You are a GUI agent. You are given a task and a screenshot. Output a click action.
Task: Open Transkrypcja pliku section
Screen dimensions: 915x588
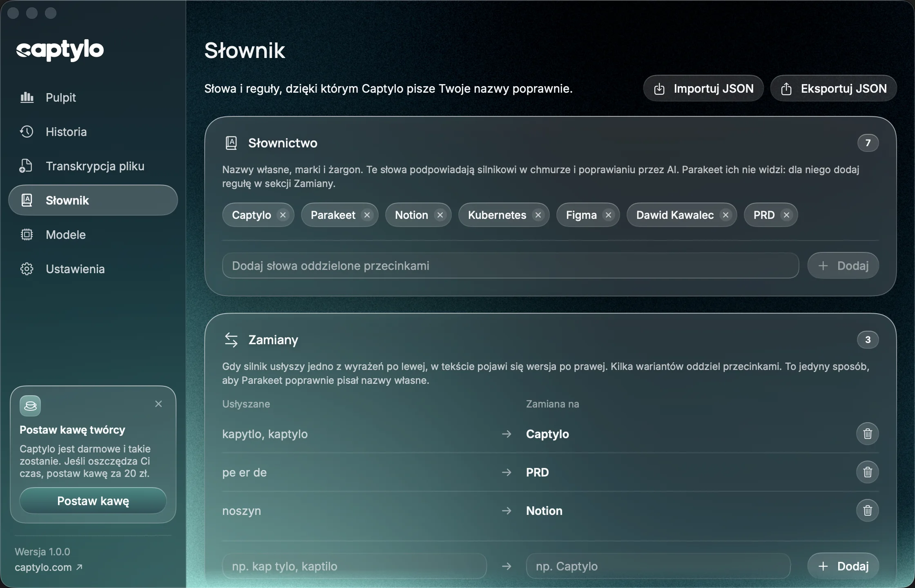pos(93,166)
